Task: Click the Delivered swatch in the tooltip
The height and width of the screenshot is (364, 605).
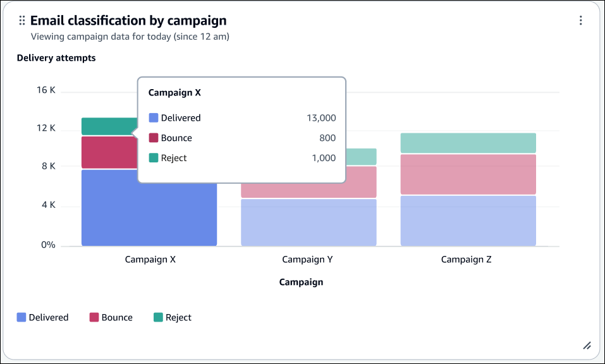Action: tap(153, 118)
